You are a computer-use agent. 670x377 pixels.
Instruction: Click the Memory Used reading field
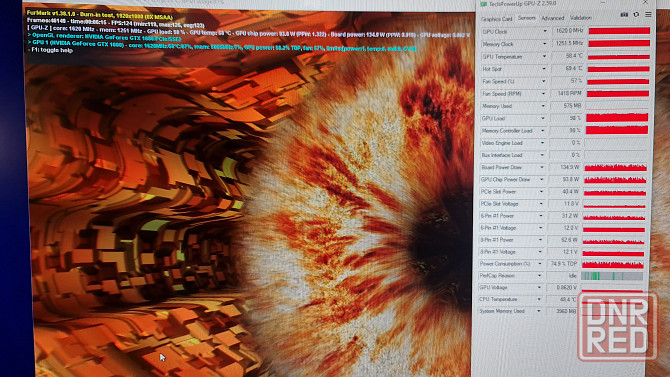[566, 106]
